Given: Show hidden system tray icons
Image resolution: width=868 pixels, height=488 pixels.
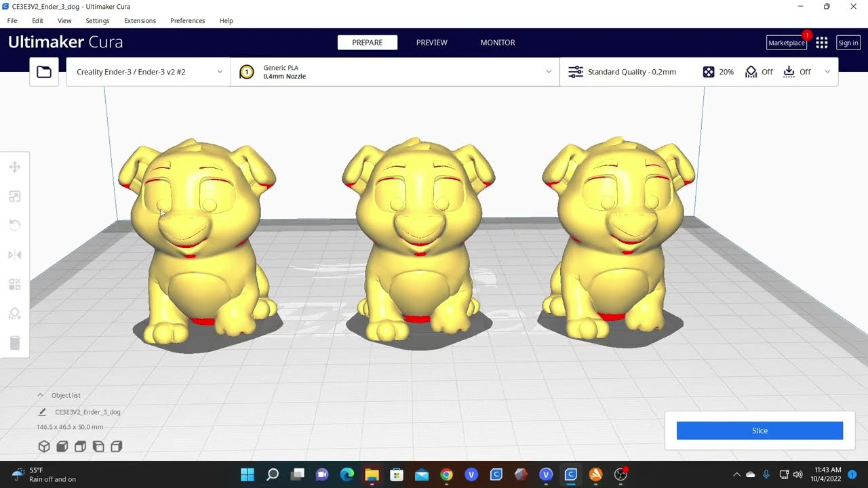Looking at the screenshot, I should [736, 474].
